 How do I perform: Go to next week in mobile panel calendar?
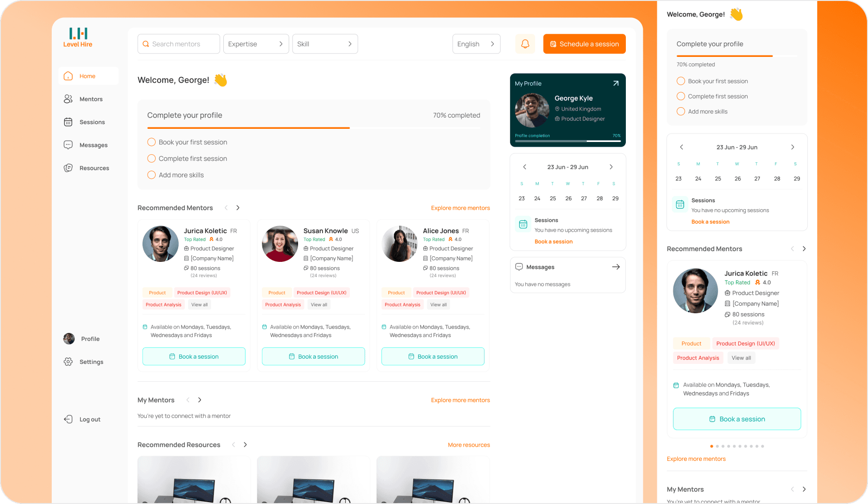tap(793, 147)
